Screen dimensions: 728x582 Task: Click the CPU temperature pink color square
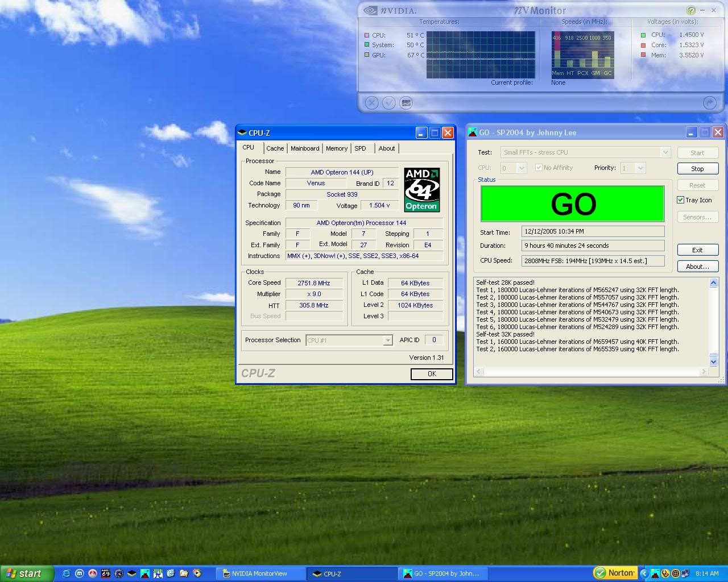tap(367, 35)
